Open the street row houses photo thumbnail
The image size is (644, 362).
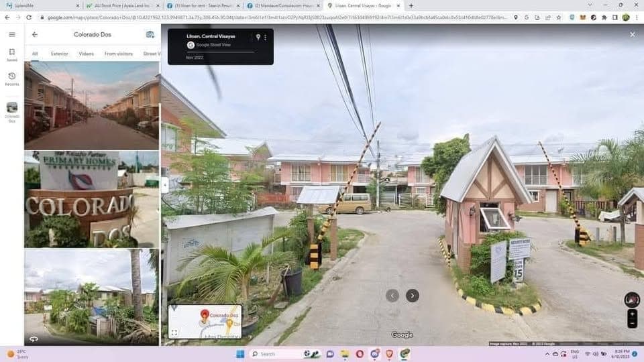92,105
